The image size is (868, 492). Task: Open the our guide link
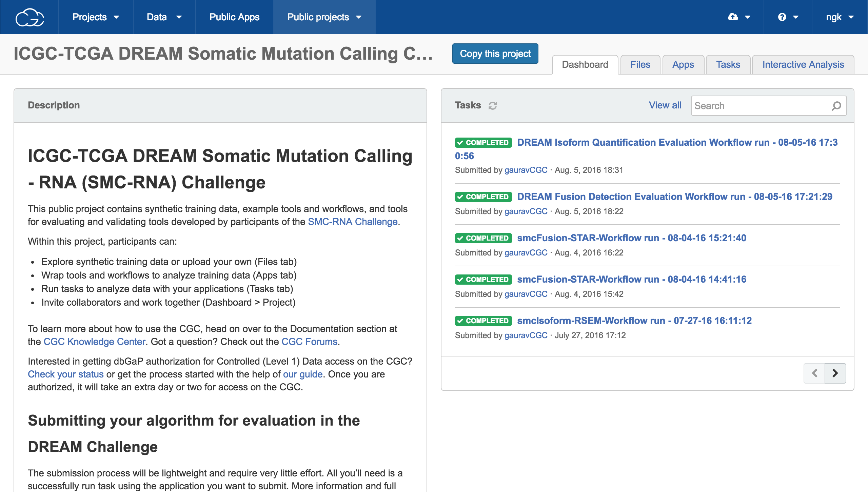click(303, 374)
